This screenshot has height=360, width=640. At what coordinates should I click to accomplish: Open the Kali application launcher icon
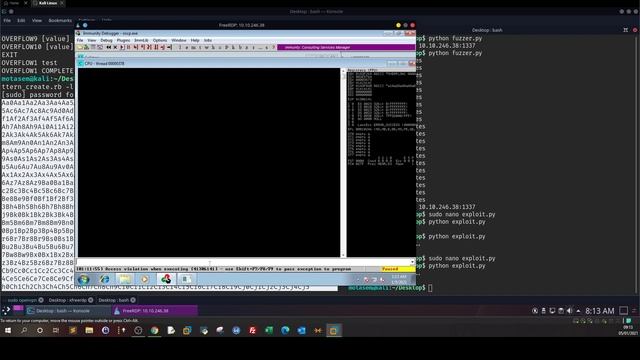6,311
